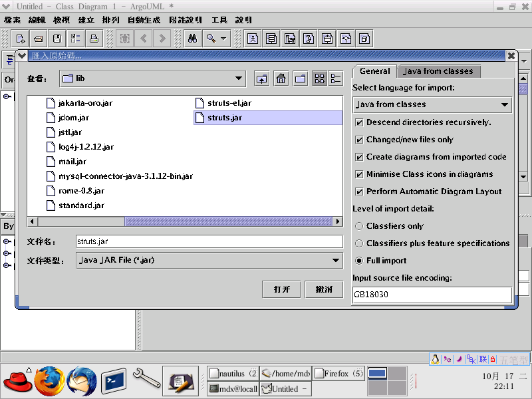
Task: Toggle Minimise Class icons in diagrams
Action: [x=359, y=174]
